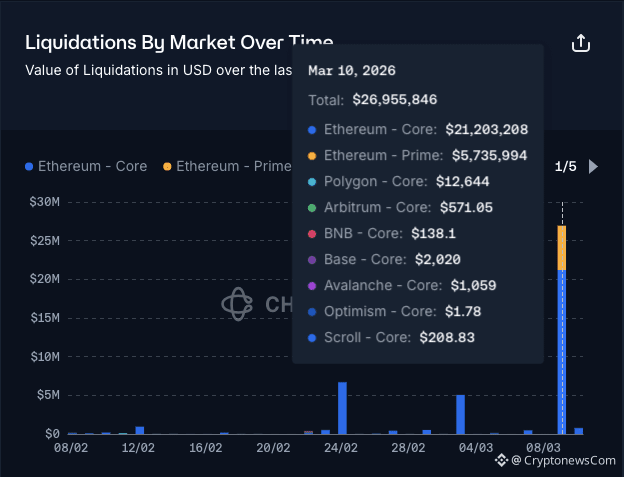Toggle Ethereum - Core legend series
Image resolution: width=624 pixels, height=477 pixels.
tap(86, 166)
